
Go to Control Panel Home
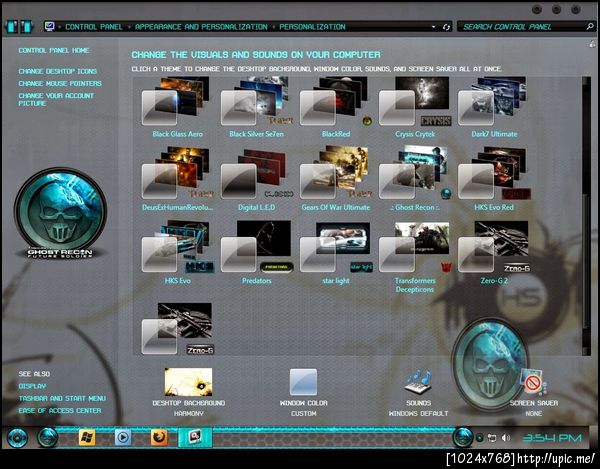pos(54,50)
